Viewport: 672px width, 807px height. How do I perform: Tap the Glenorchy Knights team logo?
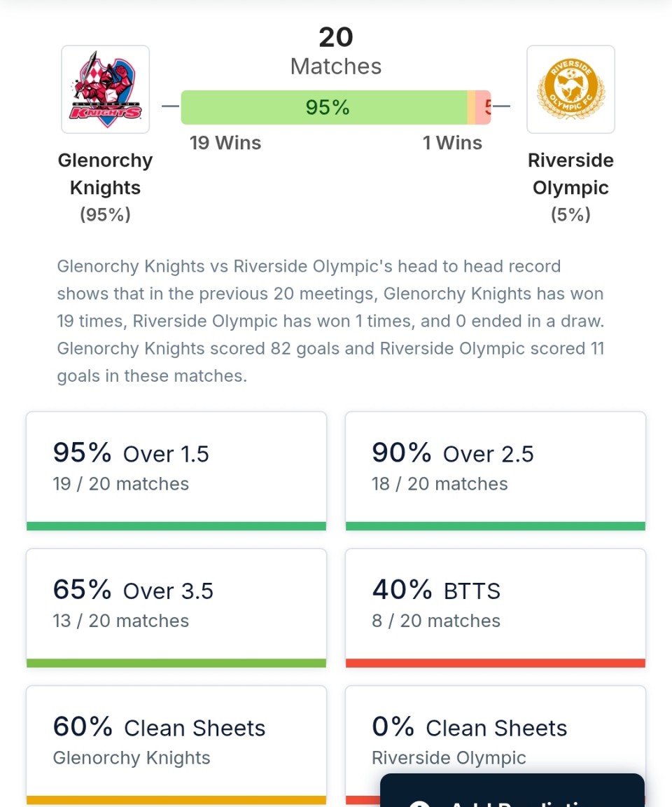pyautogui.click(x=105, y=90)
